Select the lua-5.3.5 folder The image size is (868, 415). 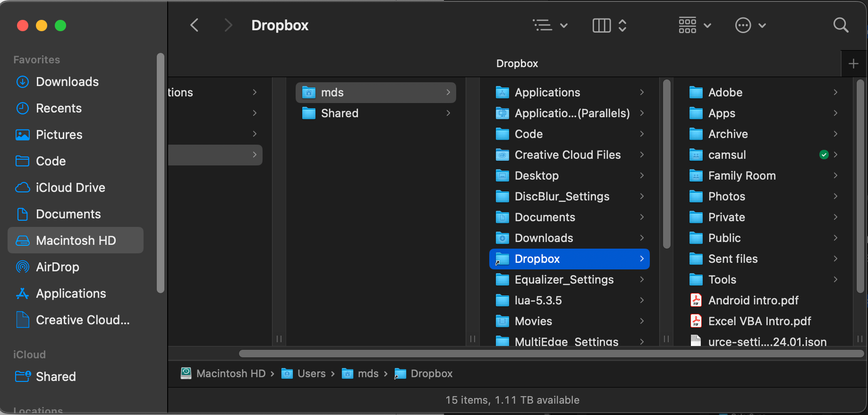[570, 301]
